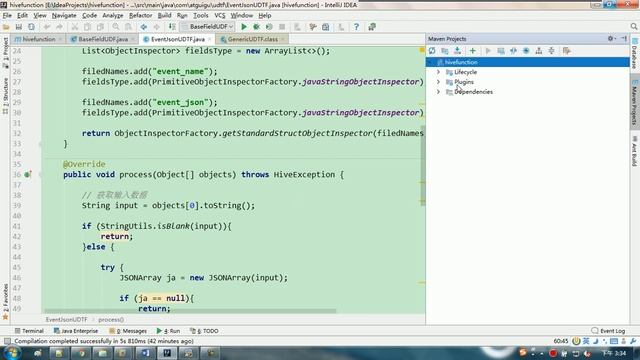
Task: Run BaseFieldUDF with the green play icon
Action: tap(244, 27)
